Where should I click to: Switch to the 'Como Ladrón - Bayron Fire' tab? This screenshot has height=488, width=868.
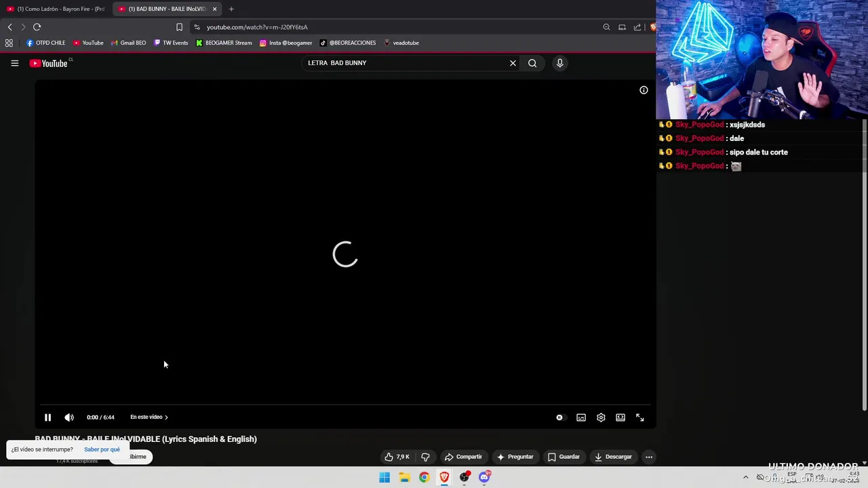click(x=56, y=9)
